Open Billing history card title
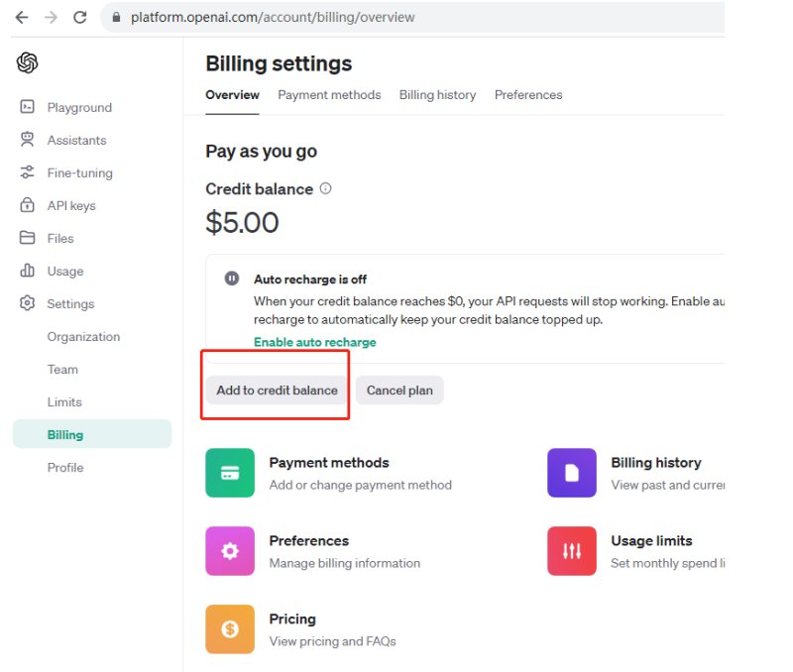The image size is (793, 672). 656,463
